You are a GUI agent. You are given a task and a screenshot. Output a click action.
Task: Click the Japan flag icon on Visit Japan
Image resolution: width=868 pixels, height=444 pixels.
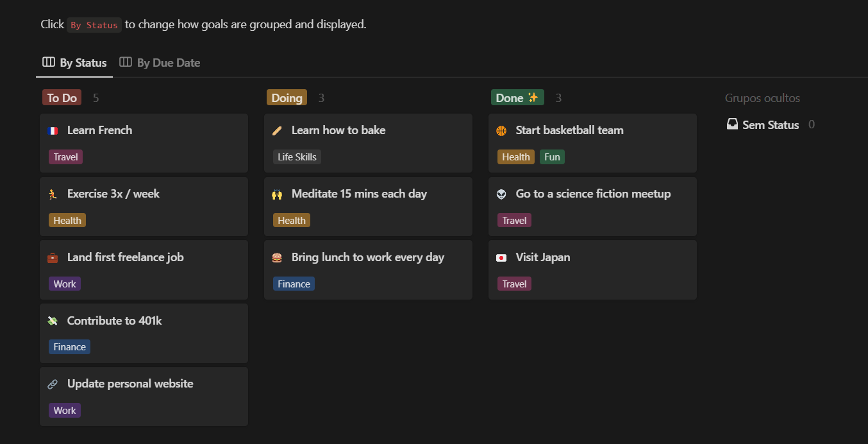[502, 257]
